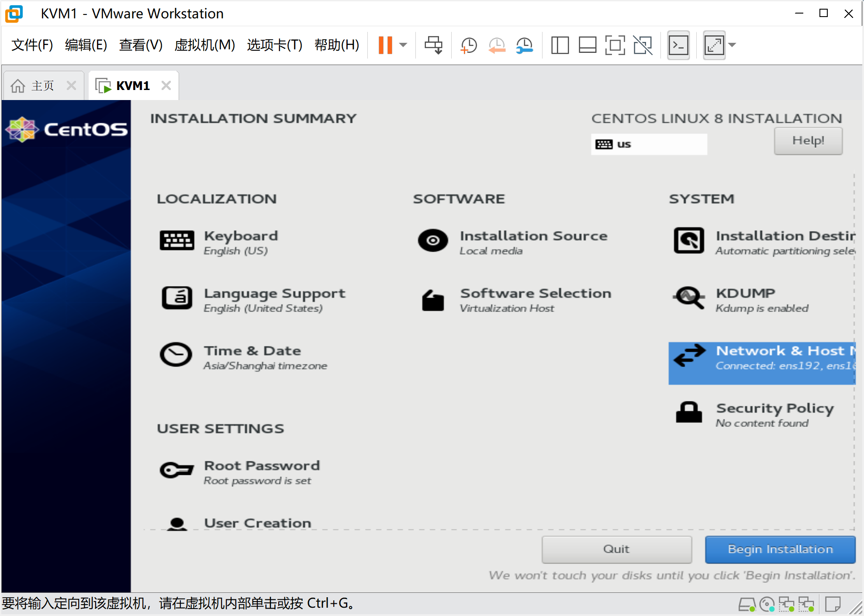Open Keyboard settings icon
864x616 pixels.
click(x=177, y=240)
